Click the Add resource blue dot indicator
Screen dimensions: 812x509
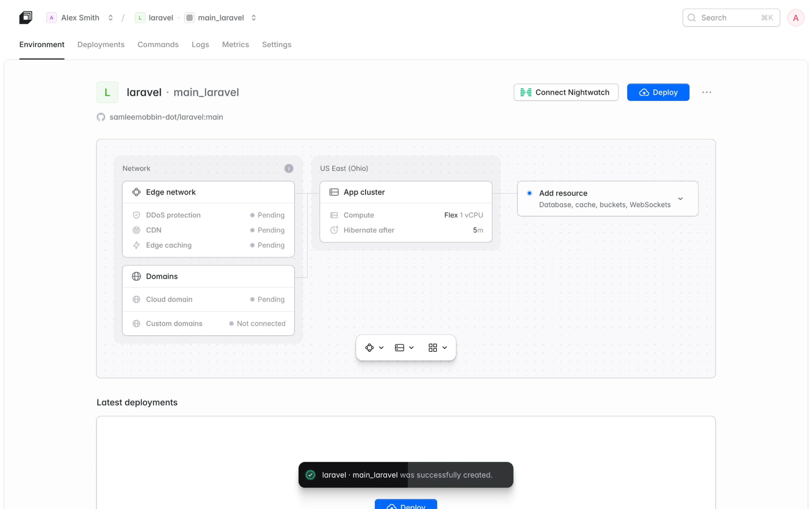[x=529, y=193]
